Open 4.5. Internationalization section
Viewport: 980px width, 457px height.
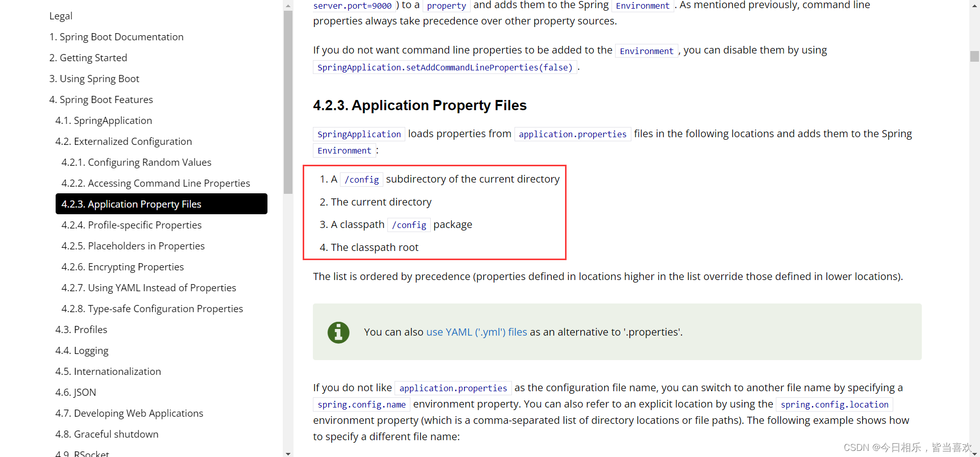pyautogui.click(x=108, y=371)
